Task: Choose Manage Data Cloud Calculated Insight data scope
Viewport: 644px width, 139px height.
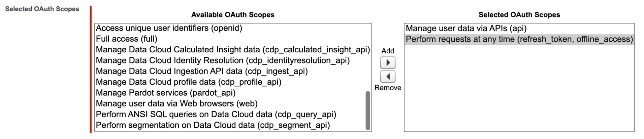Action: point(233,50)
